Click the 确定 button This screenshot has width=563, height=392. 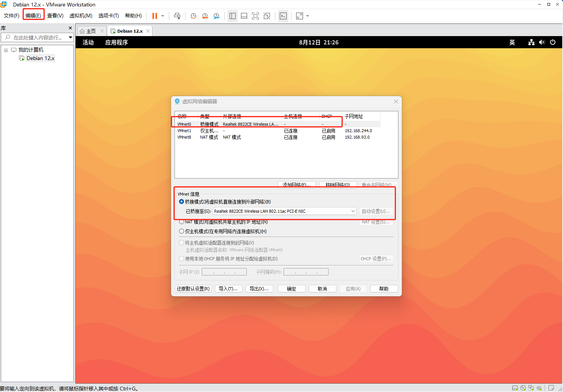pos(292,289)
